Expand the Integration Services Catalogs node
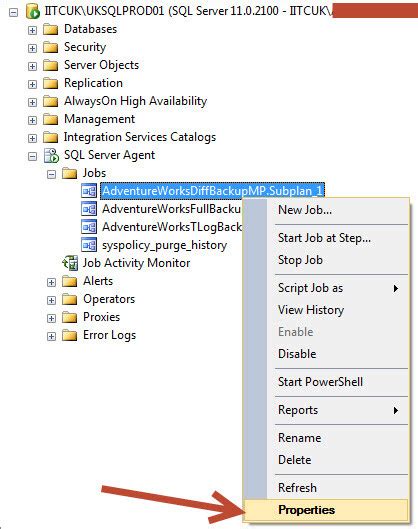The width and height of the screenshot is (418, 529). tap(32, 138)
